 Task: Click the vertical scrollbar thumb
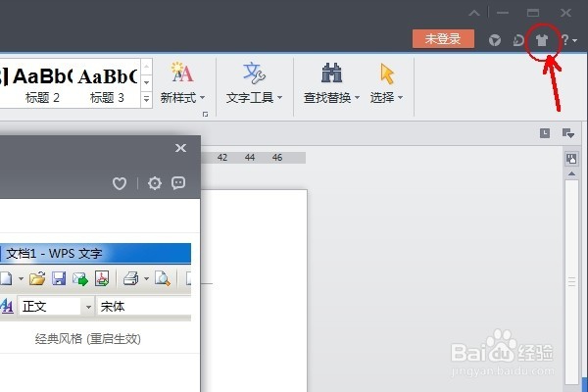(x=572, y=281)
